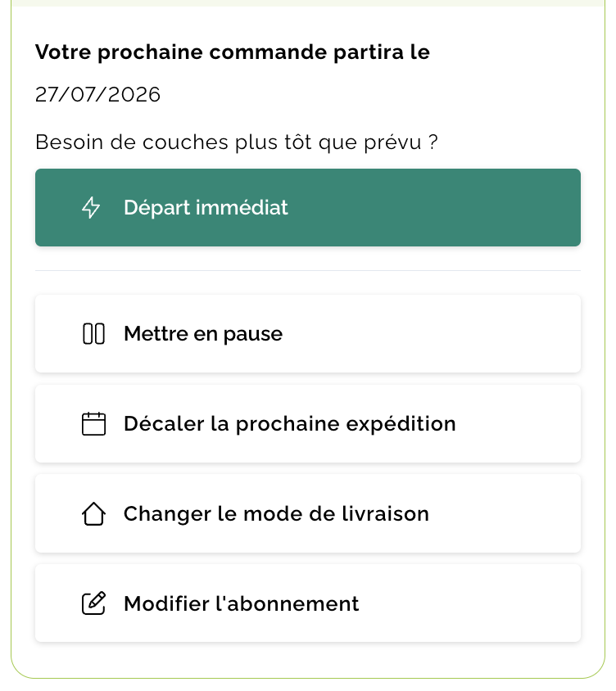Screen dimensions: 616x691
Task: Open Modifier l'abonnement
Action: (x=308, y=603)
